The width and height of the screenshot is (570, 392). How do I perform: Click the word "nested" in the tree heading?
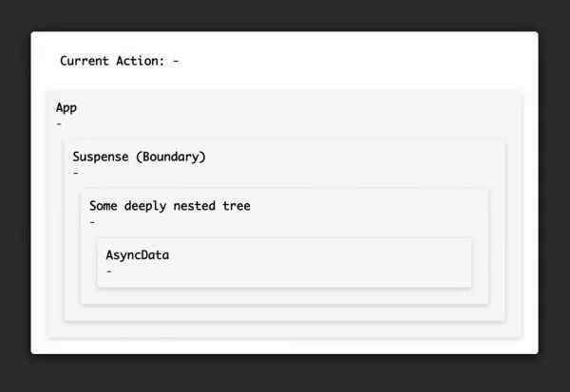pos(194,206)
